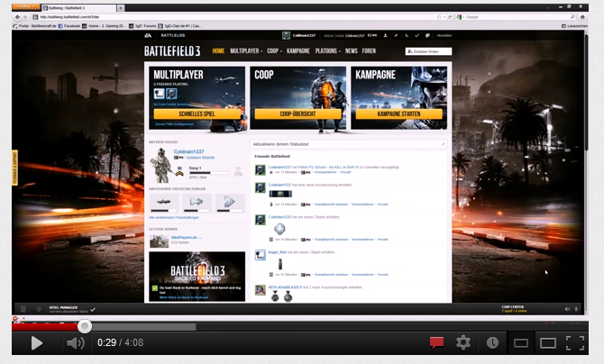Select the Battlelog / Battlefield 3 browser tab

[x=78, y=8]
